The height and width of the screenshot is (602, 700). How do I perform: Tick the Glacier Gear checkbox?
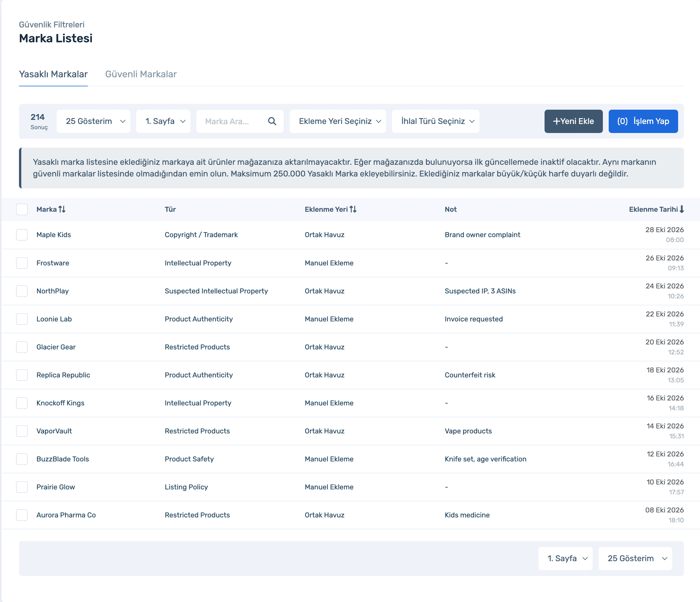22,347
